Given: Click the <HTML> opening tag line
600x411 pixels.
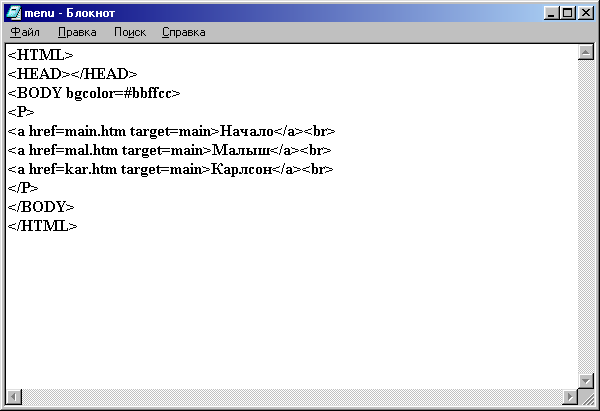Looking at the screenshot, I should (x=40, y=55).
